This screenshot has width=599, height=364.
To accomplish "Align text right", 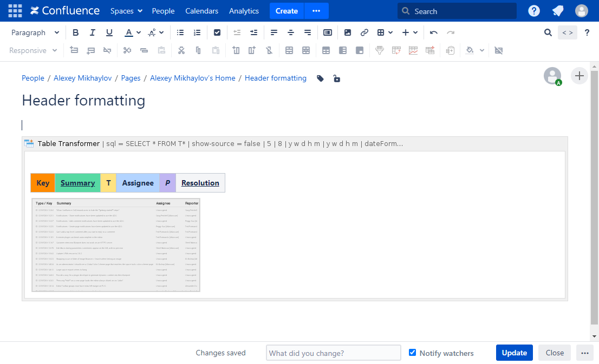I will point(308,33).
